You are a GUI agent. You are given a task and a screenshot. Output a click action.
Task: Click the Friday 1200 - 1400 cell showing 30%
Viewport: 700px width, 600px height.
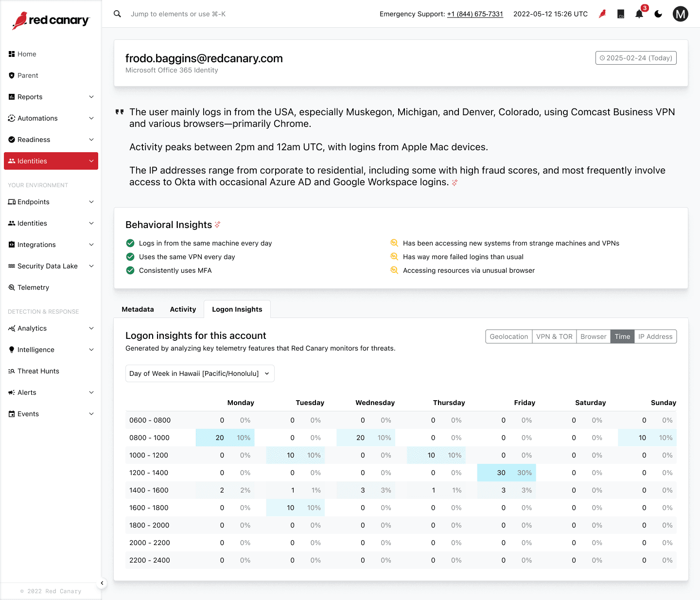(507, 473)
